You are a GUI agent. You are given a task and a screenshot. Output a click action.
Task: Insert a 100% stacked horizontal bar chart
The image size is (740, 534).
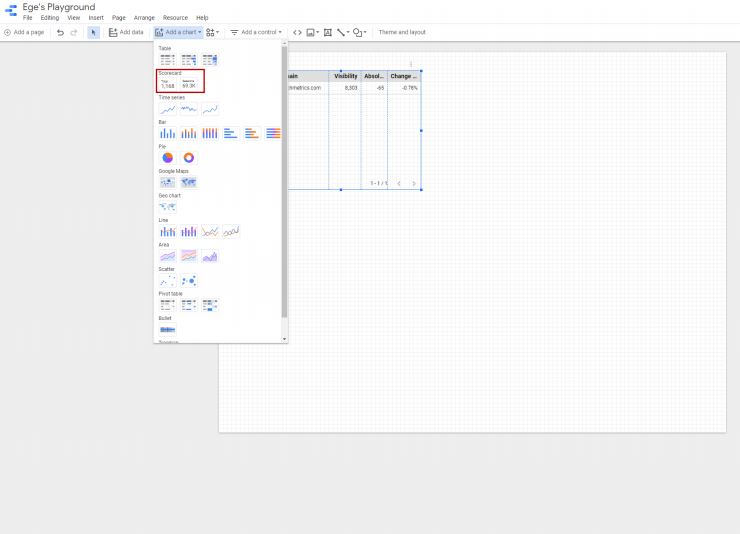[x=273, y=134]
